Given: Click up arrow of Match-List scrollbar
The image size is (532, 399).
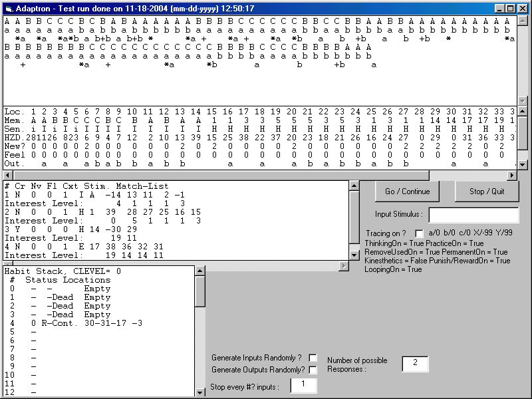Looking at the screenshot, I should pyautogui.click(x=354, y=186).
